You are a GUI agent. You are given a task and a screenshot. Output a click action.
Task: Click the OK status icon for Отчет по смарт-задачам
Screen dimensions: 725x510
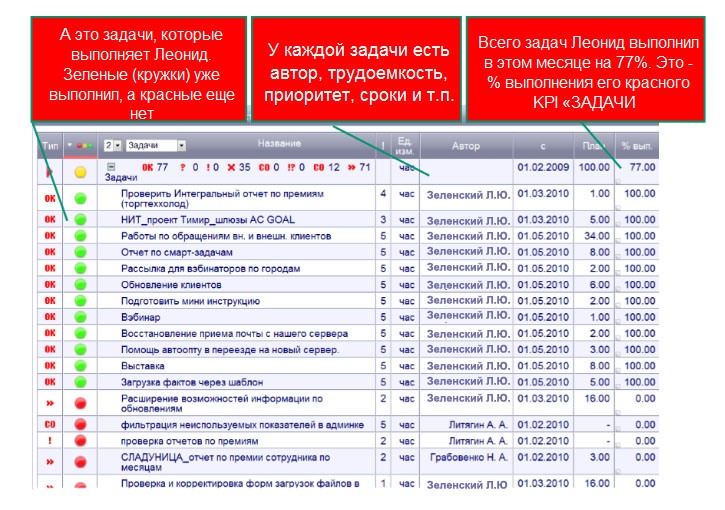click(50, 252)
